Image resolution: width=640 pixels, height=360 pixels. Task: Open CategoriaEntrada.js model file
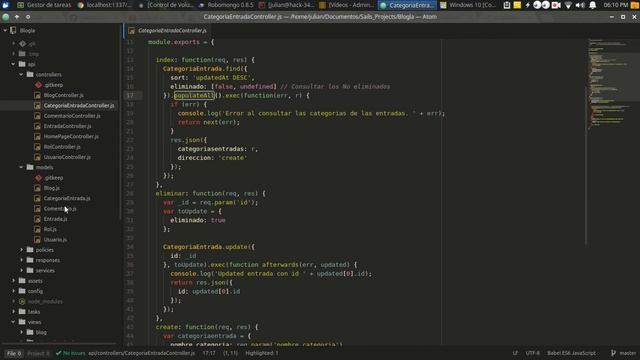(x=67, y=198)
